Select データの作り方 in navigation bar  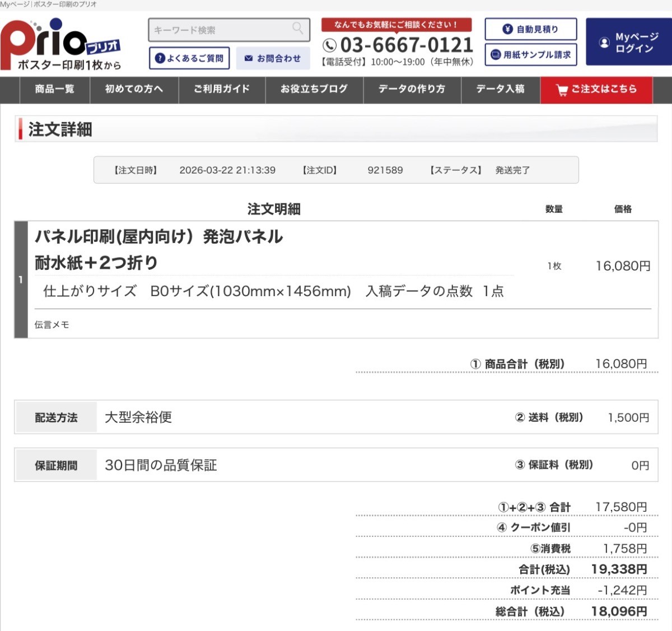click(412, 89)
